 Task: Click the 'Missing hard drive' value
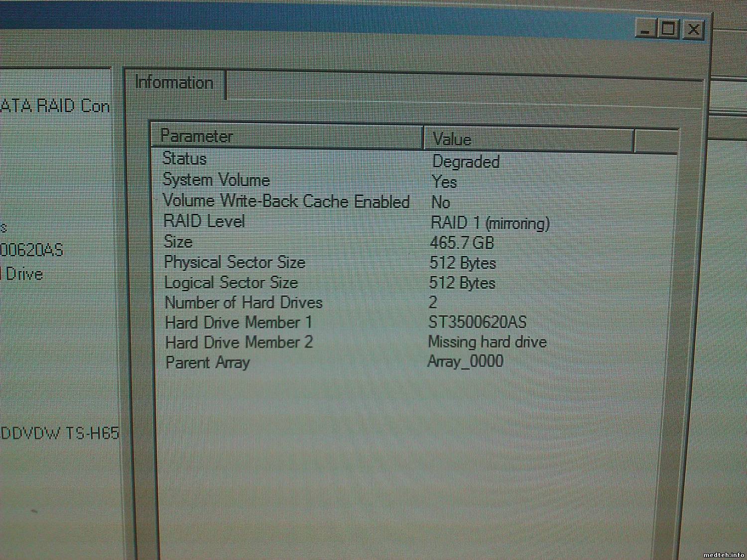pos(487,342)
